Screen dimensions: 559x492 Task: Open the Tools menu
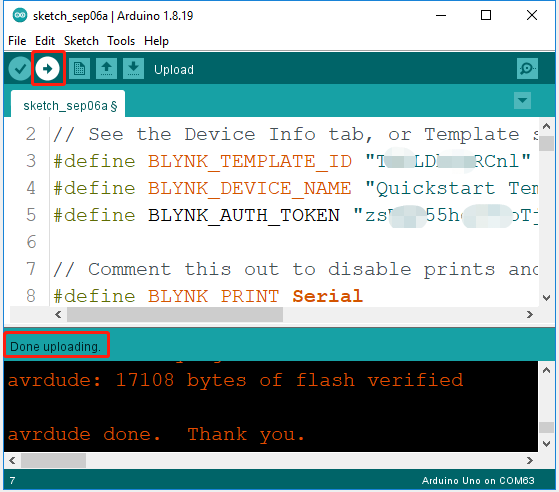coord(121,41)
